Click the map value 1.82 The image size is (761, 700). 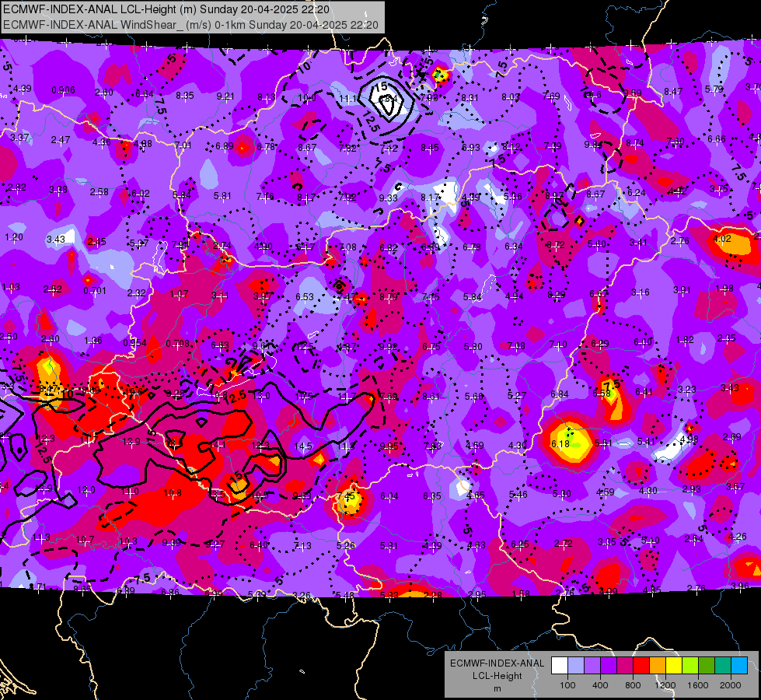point(685,340)
